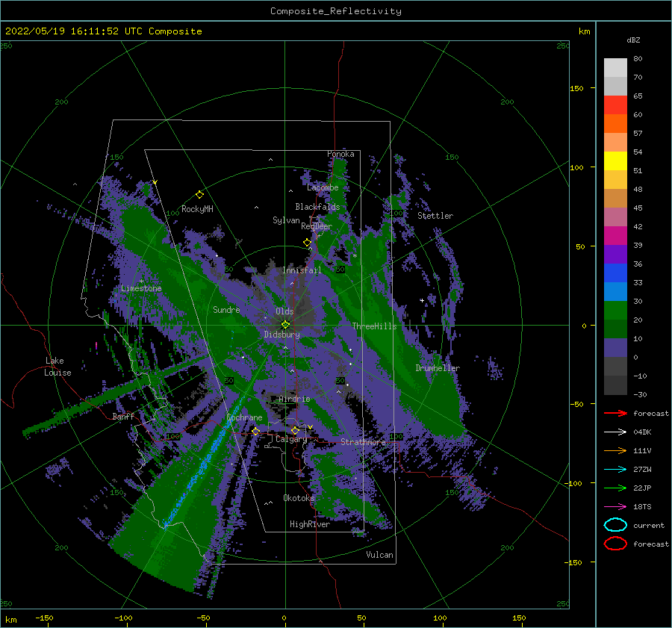The image size is (672, 628).
Task: Click the dBZ legend heading
Action: (633, 40)
